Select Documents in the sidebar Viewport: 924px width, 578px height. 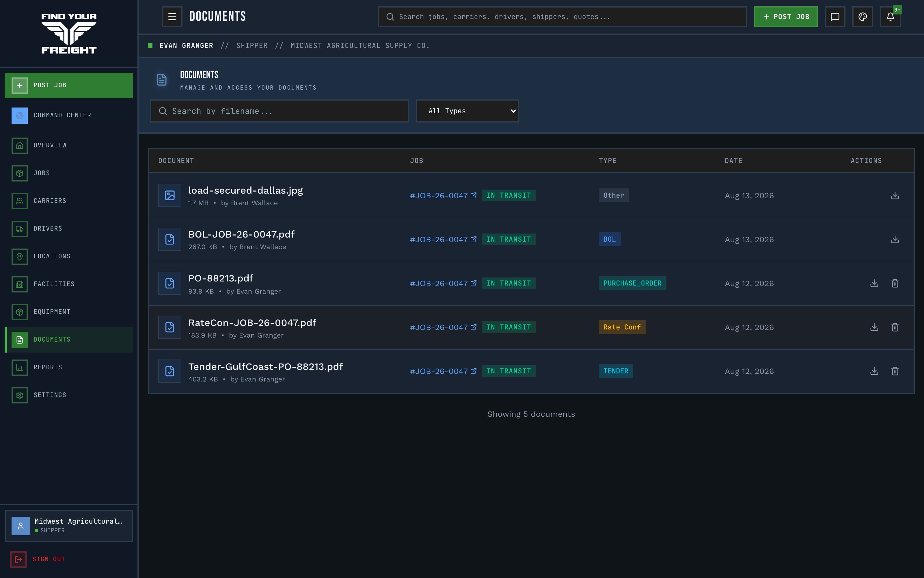(69, 340)
